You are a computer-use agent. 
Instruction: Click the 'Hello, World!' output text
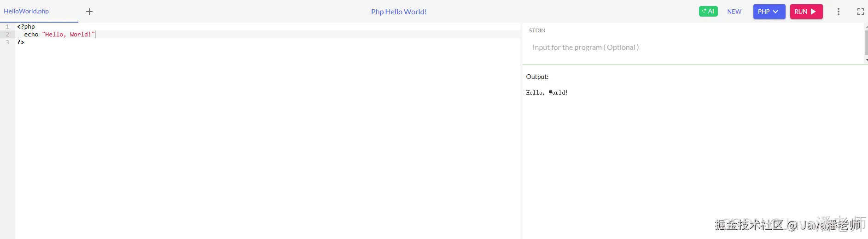click(x=547, y=93)
